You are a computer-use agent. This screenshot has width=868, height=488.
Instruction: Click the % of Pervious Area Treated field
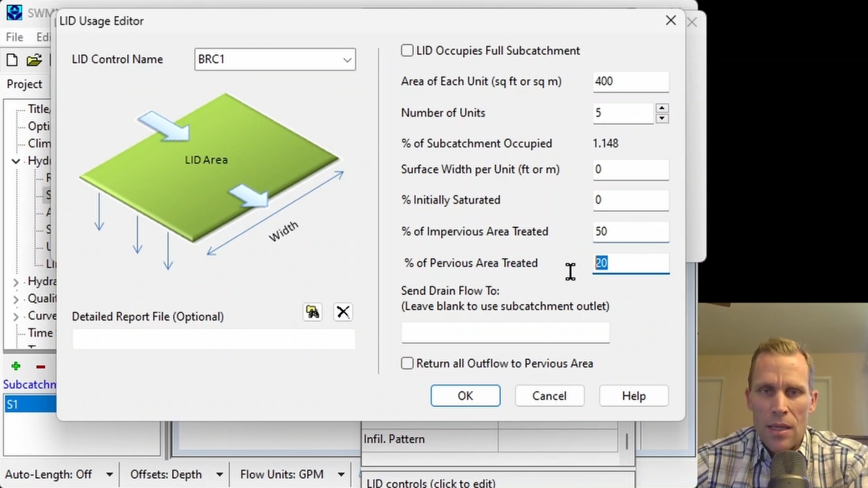631,263
